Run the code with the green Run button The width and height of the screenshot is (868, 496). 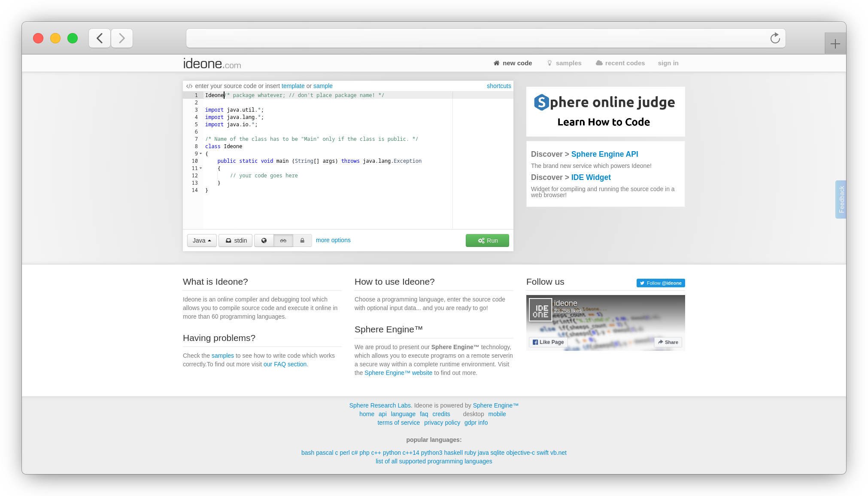(x=487, y=240)
